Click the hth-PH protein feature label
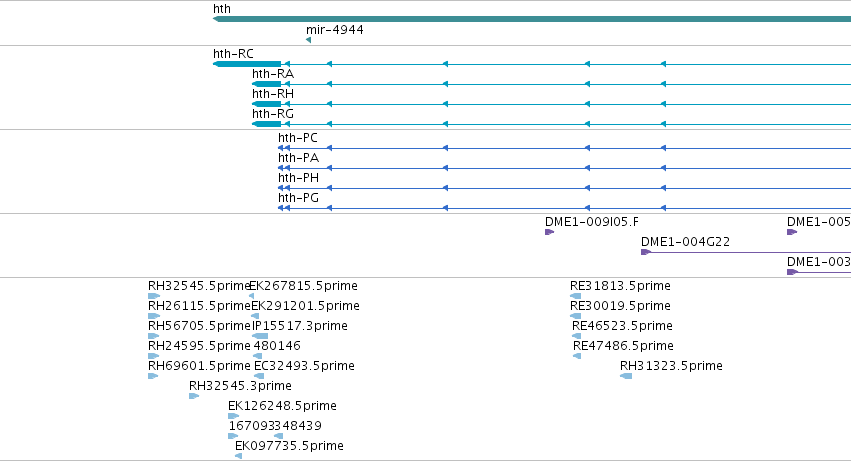The width and height of the screenshot is (851, 461). [299, 178]
